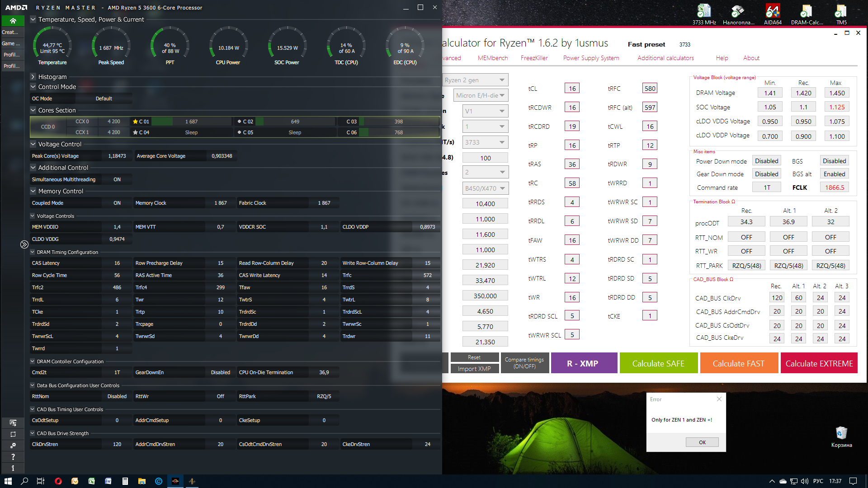Toggle Gear Down mode Disabled field

766,174
